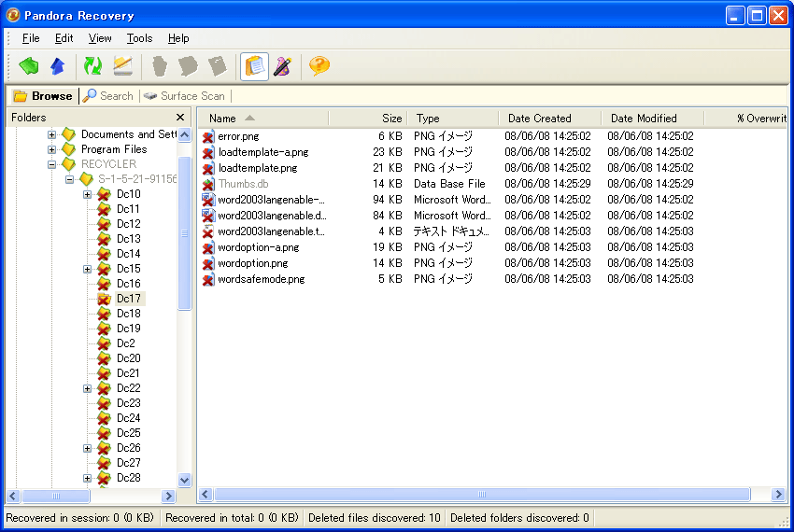794x532 pixels.
Task: Click the folder tree scroll up arrow
Action: (x=184, y=135)
